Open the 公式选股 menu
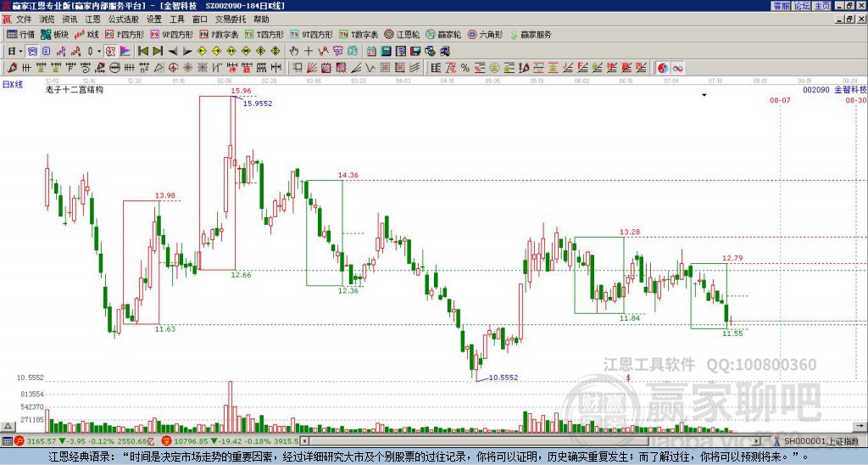The image size is (868, 465). click(124, 20)
